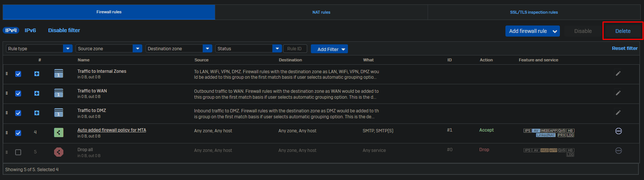Open SSL/TLS inspection rules tab
Viewport: 644px width, 180px height.
click(534, 12)
